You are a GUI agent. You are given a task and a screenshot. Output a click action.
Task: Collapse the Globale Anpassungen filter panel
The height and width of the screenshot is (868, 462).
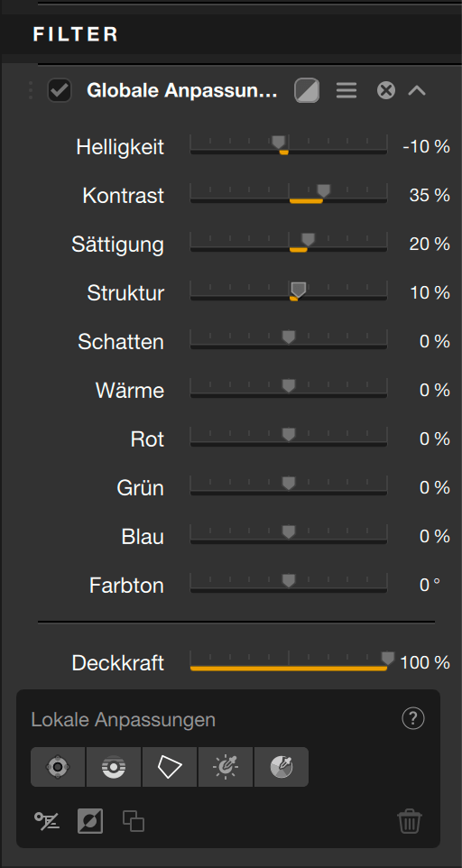click(417, 90)
